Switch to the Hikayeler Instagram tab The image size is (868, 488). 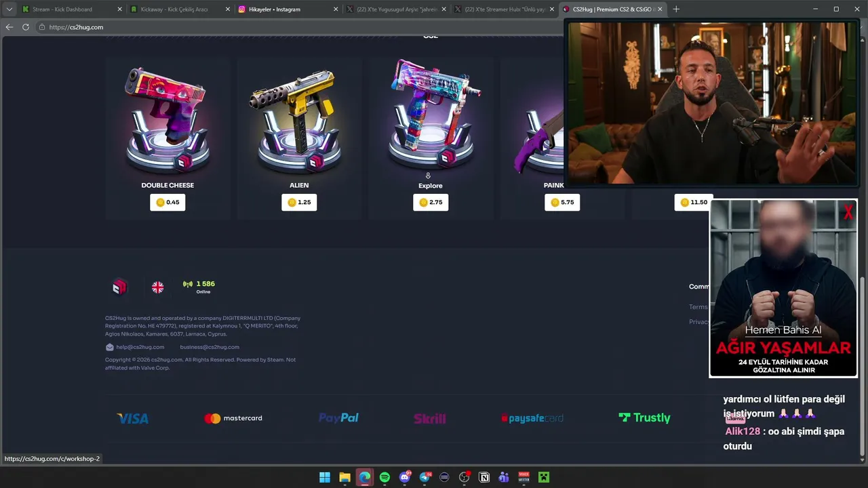point(288,9)
